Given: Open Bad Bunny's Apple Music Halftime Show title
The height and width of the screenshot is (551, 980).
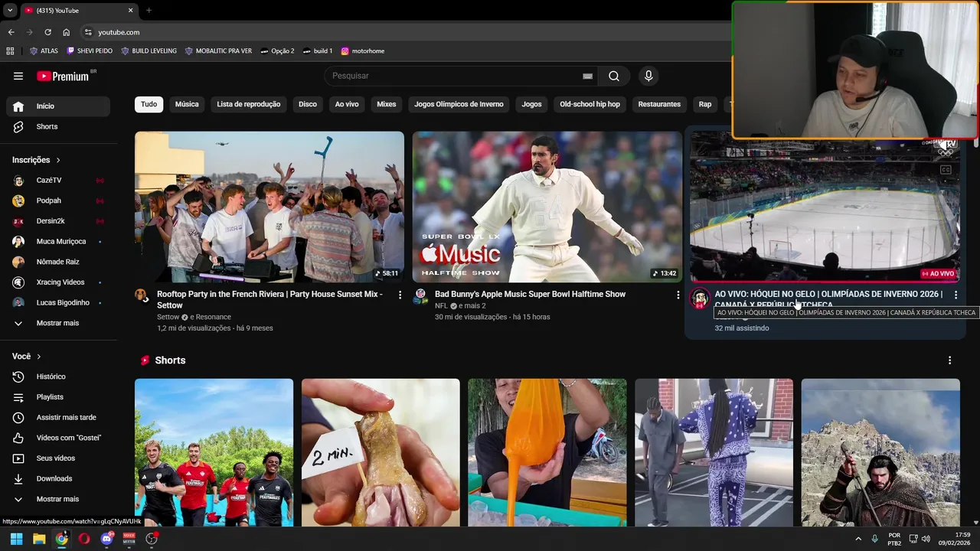Looking at the screenshot, I should click(x=530, y=294).
